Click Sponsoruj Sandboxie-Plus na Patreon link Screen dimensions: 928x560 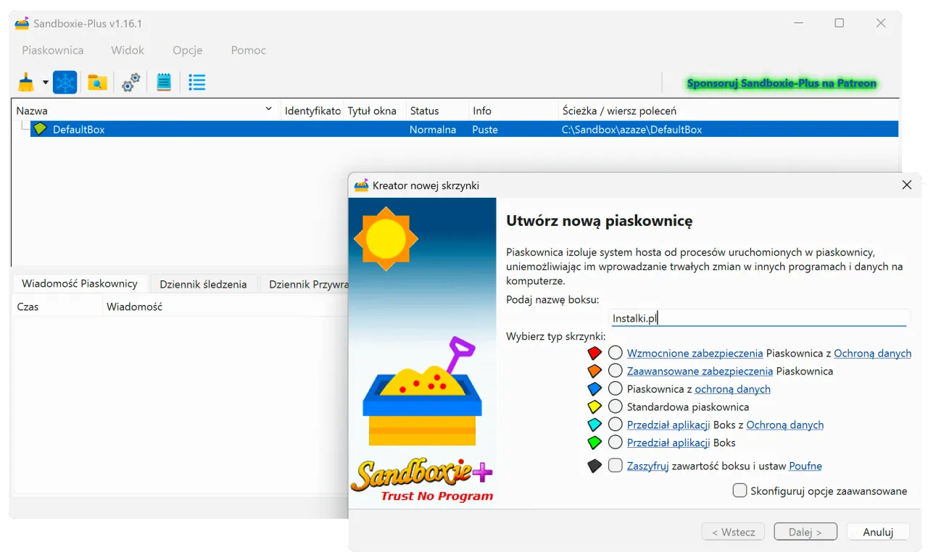[782, 83]
